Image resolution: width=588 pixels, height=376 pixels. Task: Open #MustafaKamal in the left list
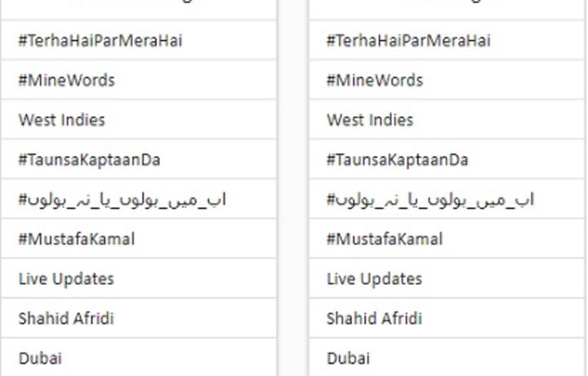[77, 239]
